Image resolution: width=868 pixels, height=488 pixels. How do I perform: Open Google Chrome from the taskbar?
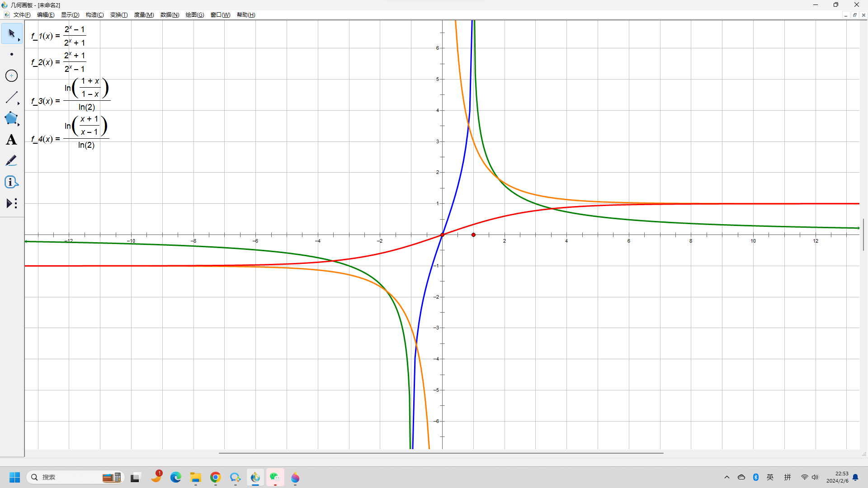coord(216,477)
